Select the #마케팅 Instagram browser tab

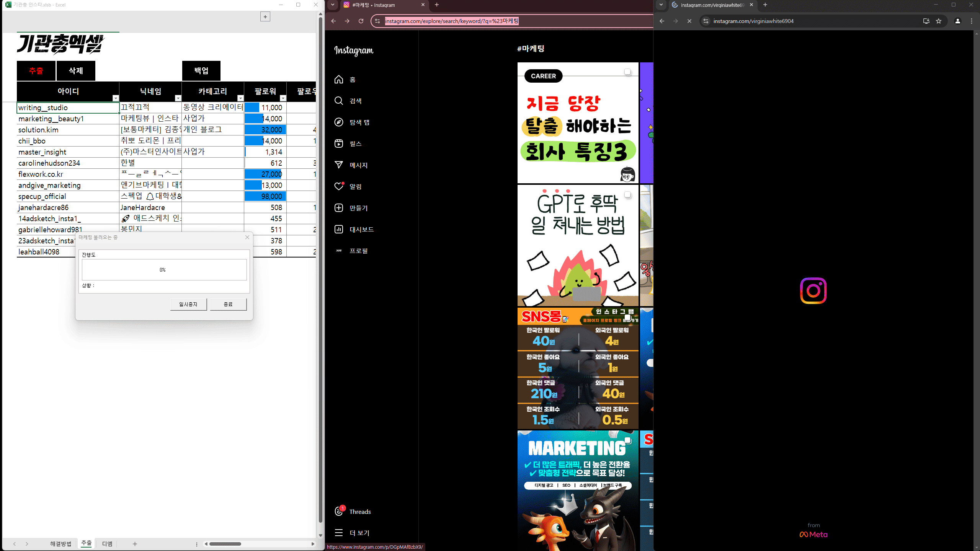tap(384, 5)
